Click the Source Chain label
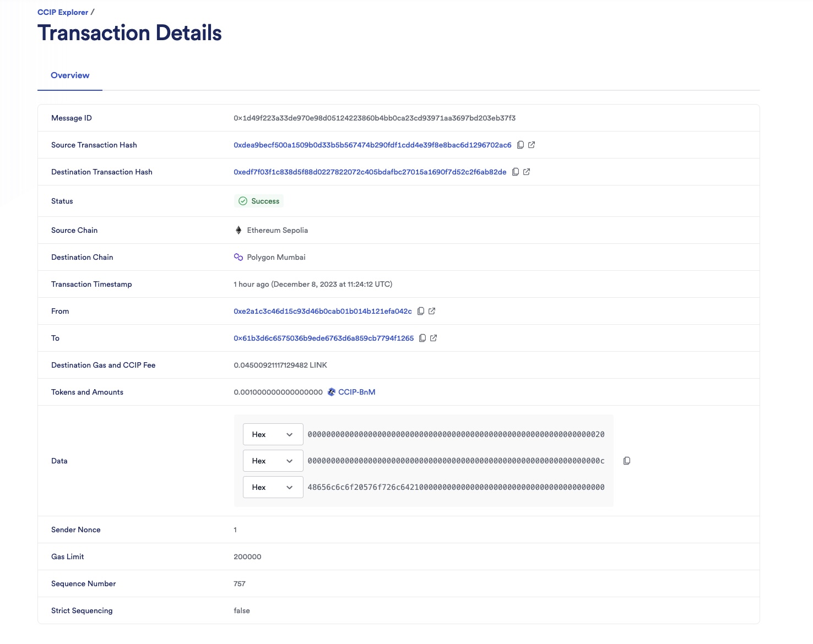The width and height of the screenshot is (813, 644). pyautogui.click(x=74, y=231)
